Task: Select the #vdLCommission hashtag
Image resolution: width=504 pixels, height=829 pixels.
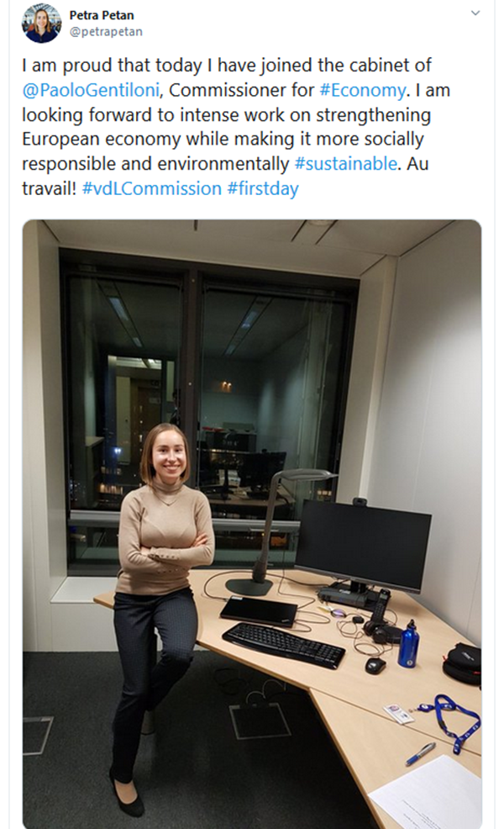Action: pos(152,188)
